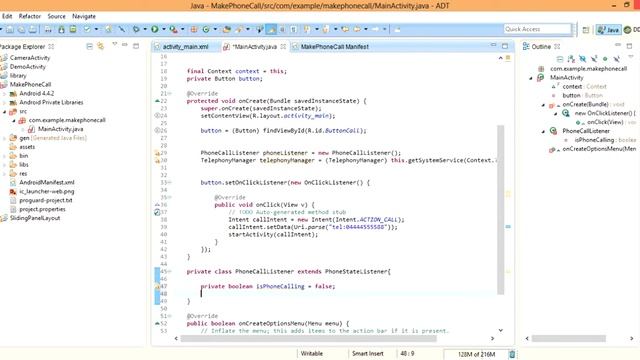Open the Navigate menu
Viewport: 640px width, 360px height.
(x=84, y=16)
